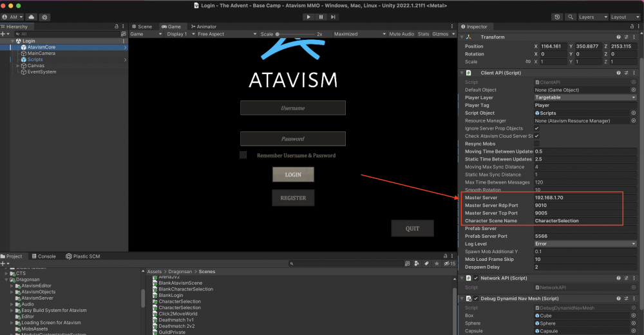644x335 pixels.
Task: Enable Resync Mobs checkbox
Action: pyautogui.click(x=537, y=144)
